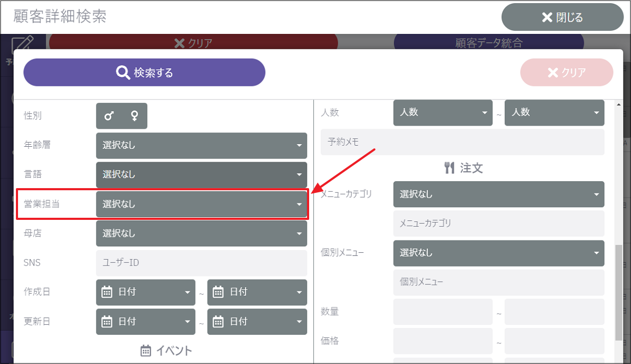The width and height of the screenshot is (631, 364).
Task: Click the scrollbar up arrow in dialog
Action: pyautogui.click(x=618, y=104)
